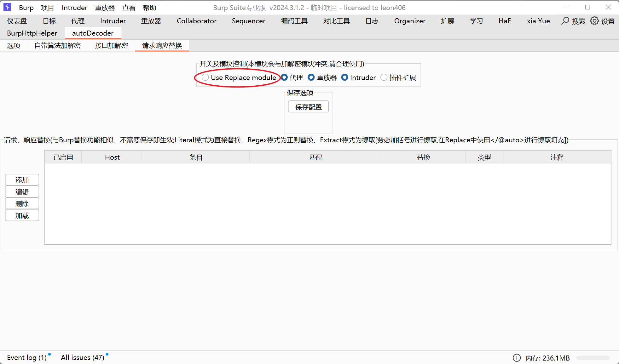The width and height of the screenshot is (619, 364).
Task: Click the Burp lightning logo icon
Action: click(7, 7)
